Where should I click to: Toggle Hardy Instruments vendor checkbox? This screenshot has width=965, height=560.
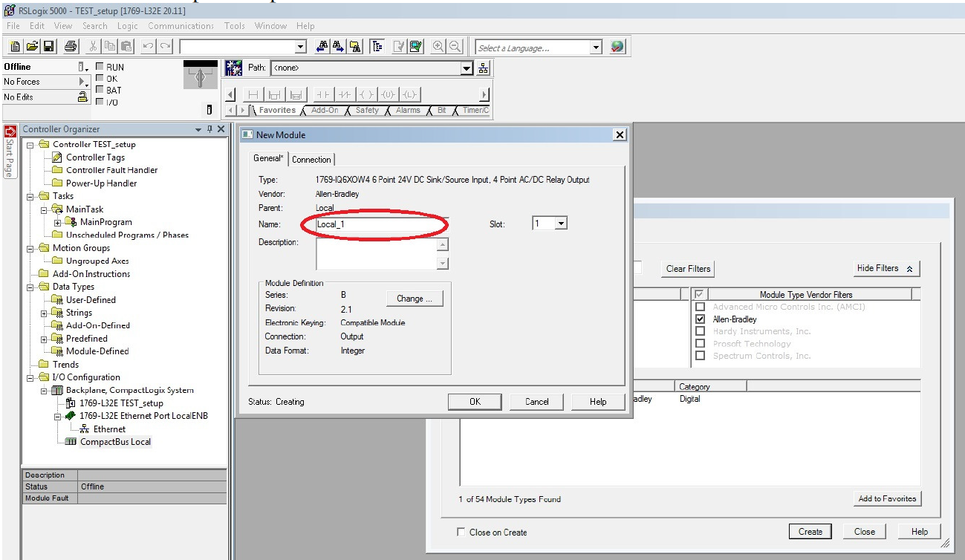click(x=700, y=331)
